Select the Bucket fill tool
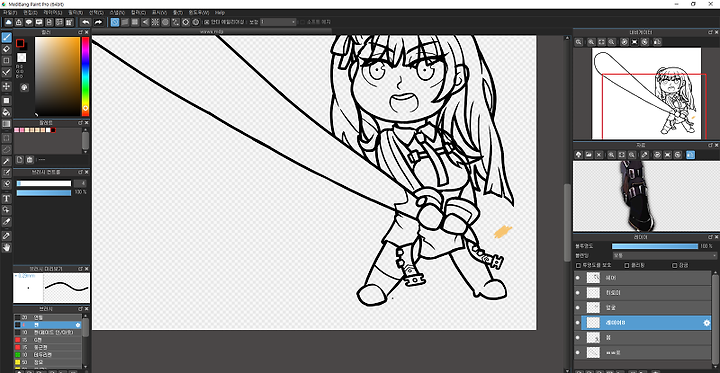This screenshot has height=373, width=720. click(x=6, y=112)
